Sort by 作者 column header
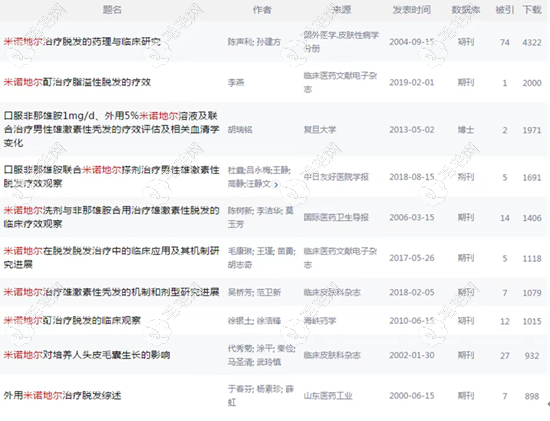 (x=262, y=9)
